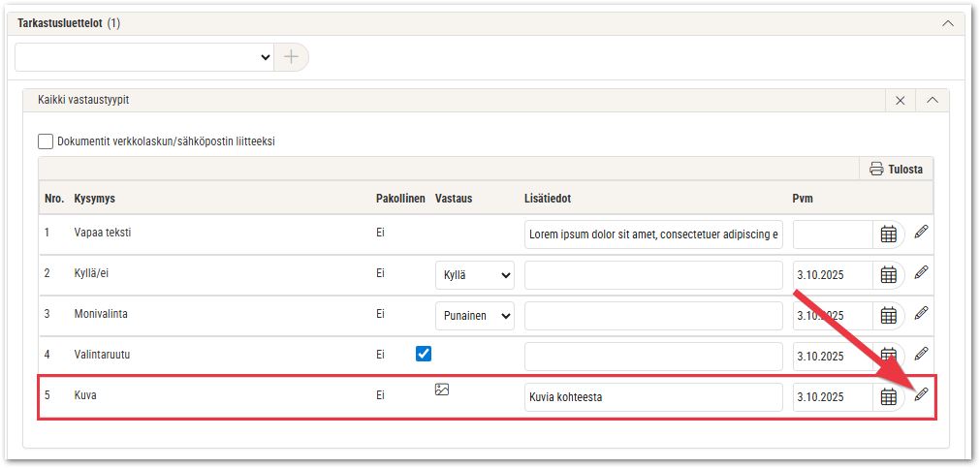980x468 pixels.
Task: Click the pencil edit icon for Kuva row
Action: [921, 394]
